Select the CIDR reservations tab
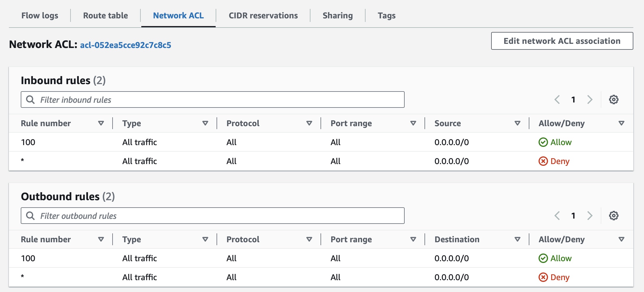Viewport: 644px width, 292px height. pos(263,15)
